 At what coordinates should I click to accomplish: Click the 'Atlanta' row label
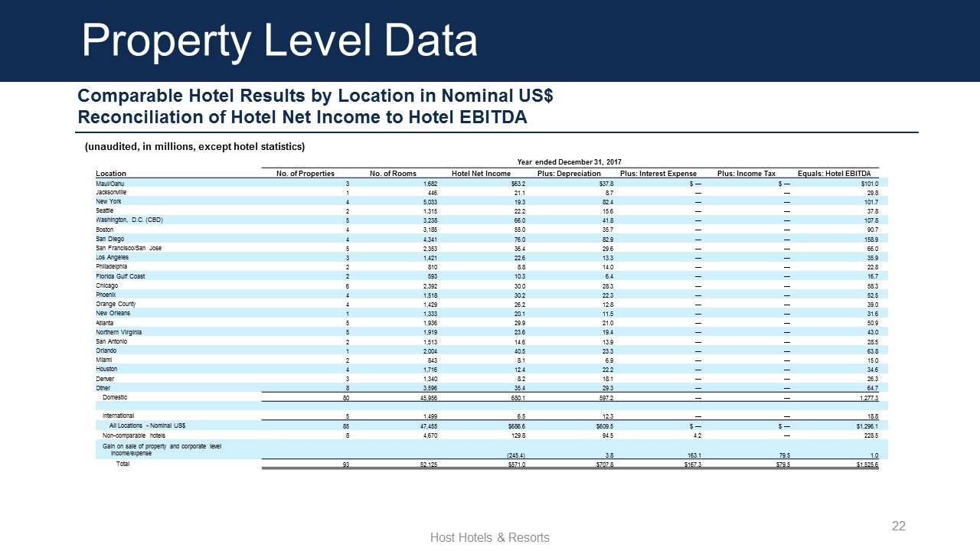click(x=105, y=322)
